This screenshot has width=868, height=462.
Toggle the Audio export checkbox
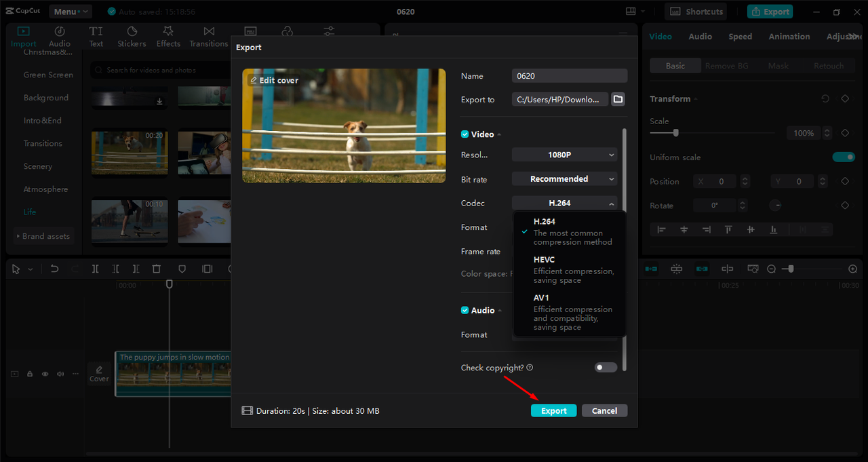point(465,310)
